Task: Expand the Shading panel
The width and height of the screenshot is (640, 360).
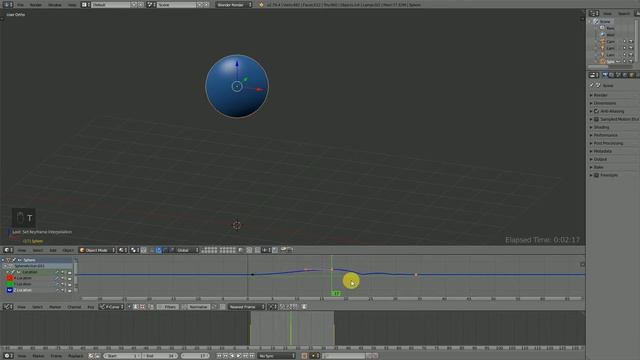Action: [x=591, y=127]
